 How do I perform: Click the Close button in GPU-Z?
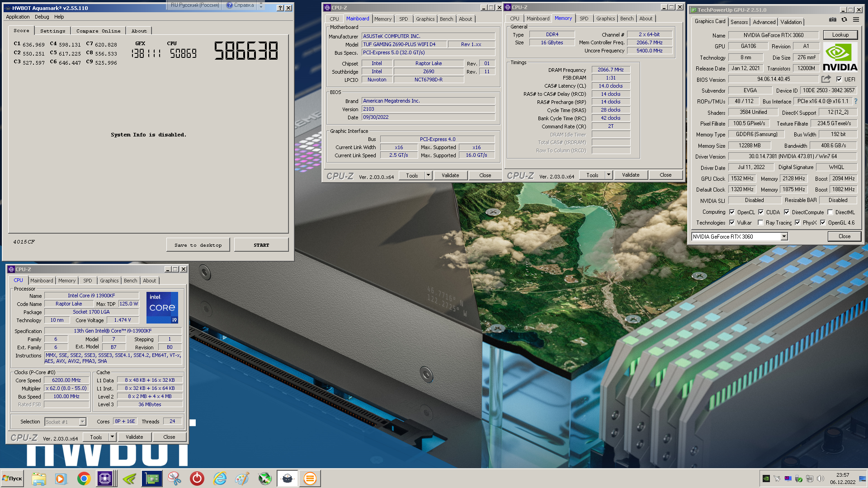[x=844, y=236]
